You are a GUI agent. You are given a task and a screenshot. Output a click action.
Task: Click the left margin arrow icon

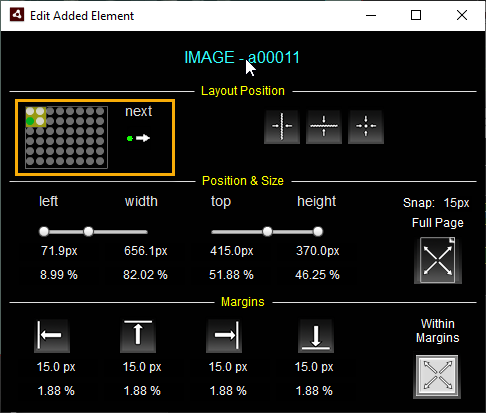click(52, 336)
